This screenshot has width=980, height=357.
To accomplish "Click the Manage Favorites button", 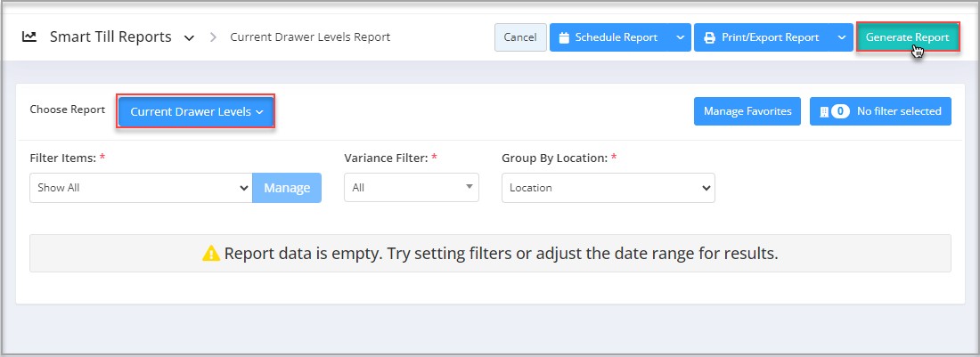I will [x=747, y=111].
